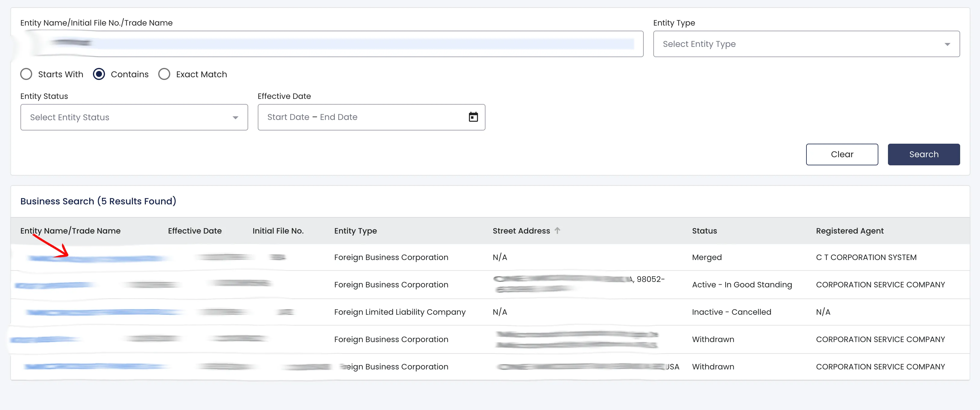Open the Select Entity Type dropdown
The height and width of the screenshot is (410, 980).
click(806, 44)
